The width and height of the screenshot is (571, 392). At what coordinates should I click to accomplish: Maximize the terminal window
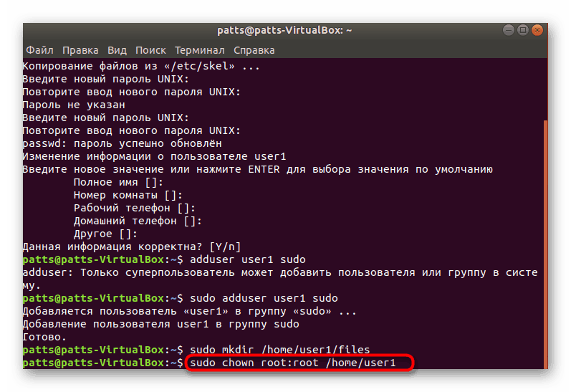point(523,30)
